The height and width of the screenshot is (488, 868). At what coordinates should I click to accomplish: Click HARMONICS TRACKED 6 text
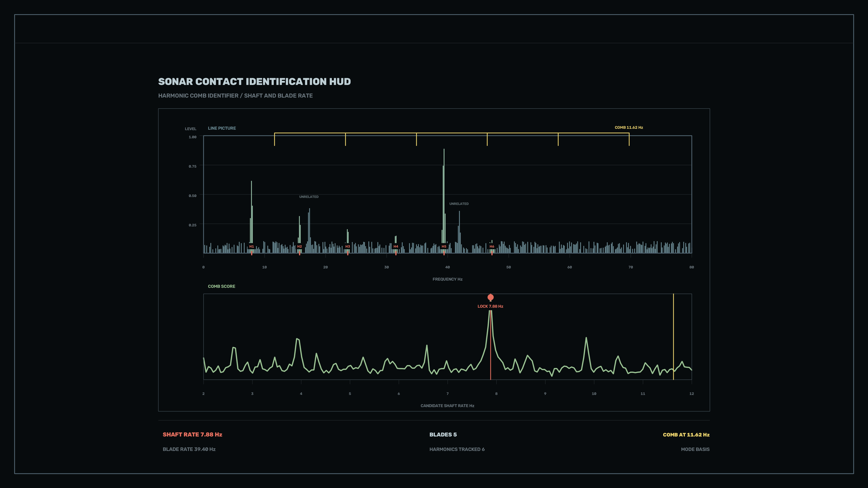[x=457, y=449]
